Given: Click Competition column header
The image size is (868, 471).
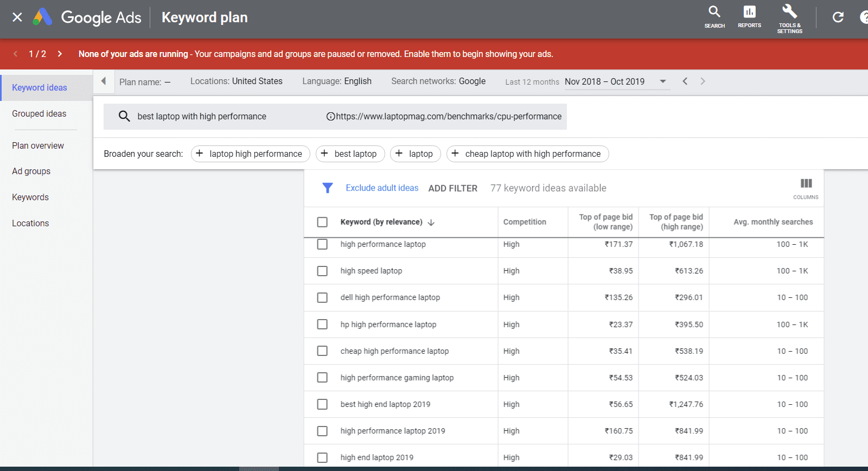Looking at the screenshot, I should tap(525, 222).
